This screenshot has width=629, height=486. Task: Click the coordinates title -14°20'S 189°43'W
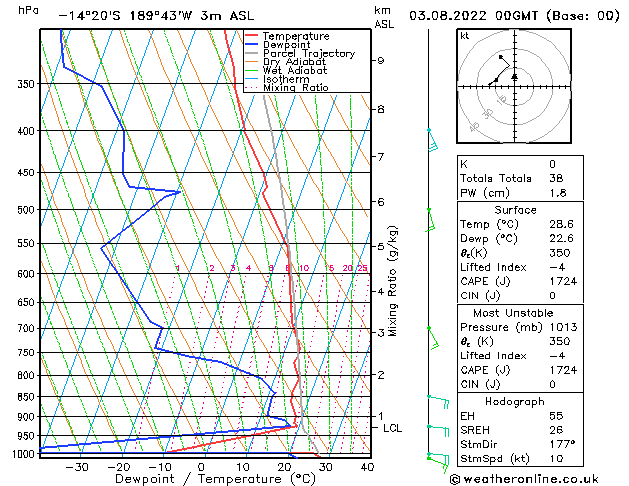[x=126, y=16]
